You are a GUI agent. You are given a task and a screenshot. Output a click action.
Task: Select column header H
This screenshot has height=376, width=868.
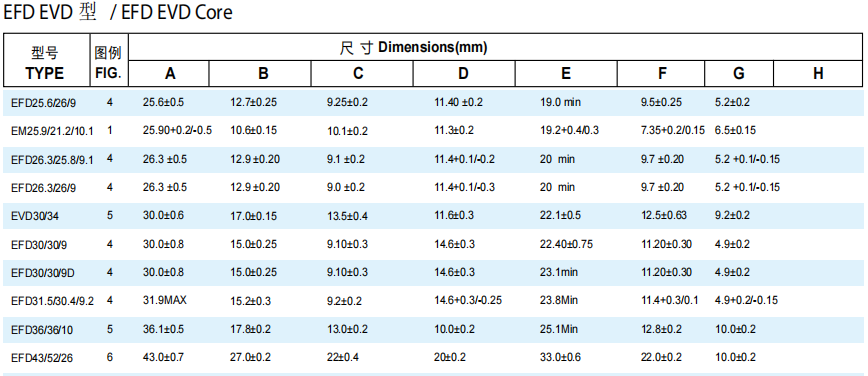click(818, 74)
